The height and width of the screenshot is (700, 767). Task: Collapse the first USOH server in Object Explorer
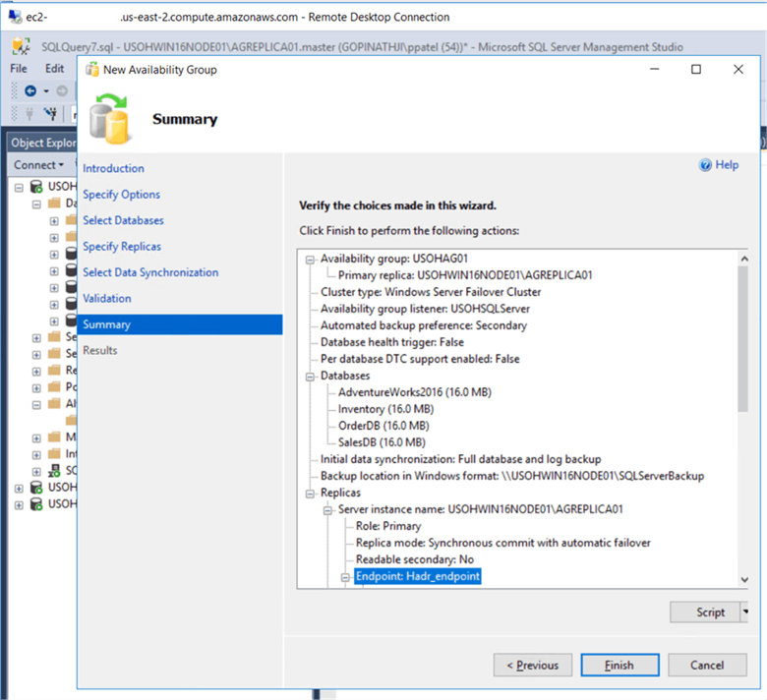click(x=19, y=188)
